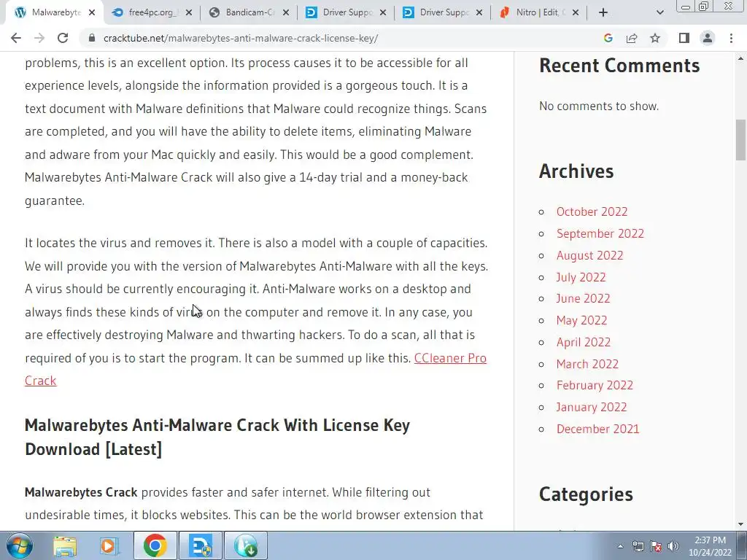
Task: Open October 2022 archive
Action: [592, 211]
